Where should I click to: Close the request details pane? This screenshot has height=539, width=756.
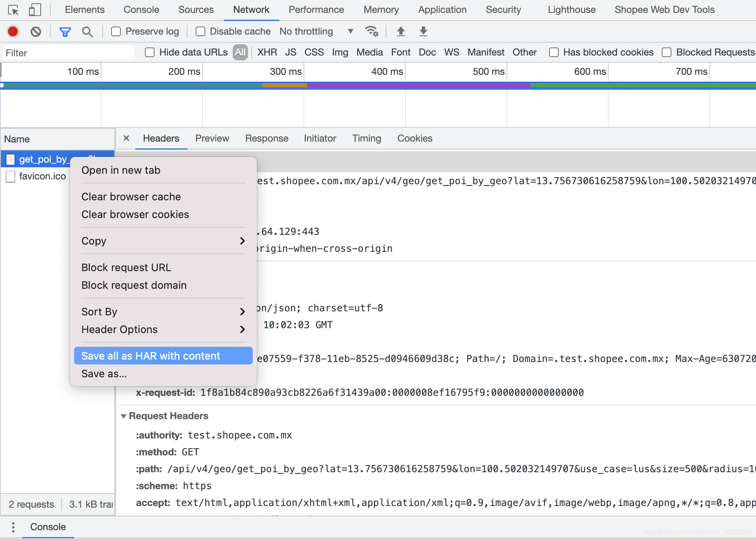click(x=126, y=138)
